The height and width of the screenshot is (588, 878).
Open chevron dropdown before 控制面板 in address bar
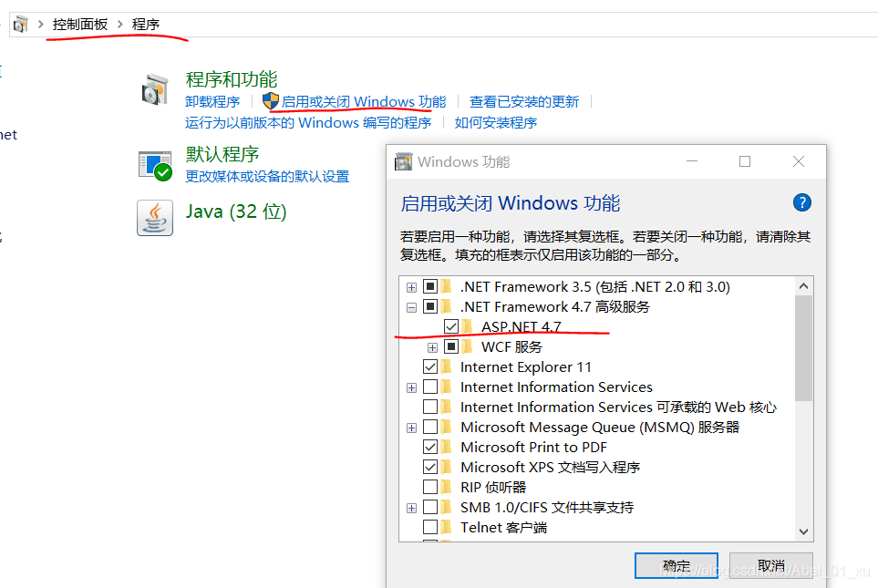tap(41, 24)
